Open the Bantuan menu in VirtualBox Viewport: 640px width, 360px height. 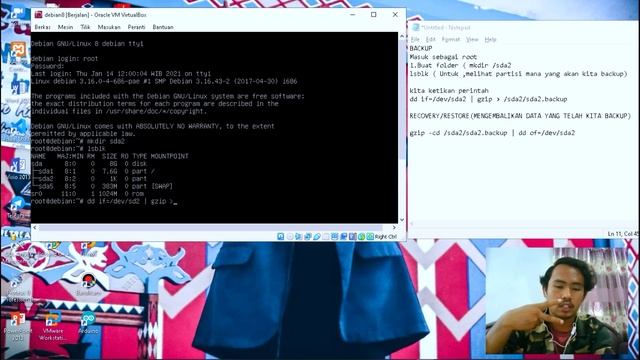[163, 27]
